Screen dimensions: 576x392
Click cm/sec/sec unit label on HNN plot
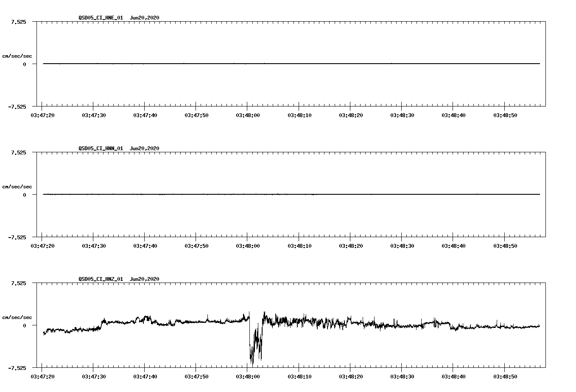pos(17,187)
